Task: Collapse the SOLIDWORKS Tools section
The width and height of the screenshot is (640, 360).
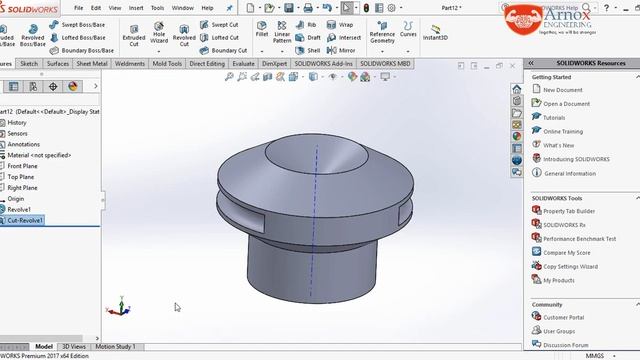Action: pyautogui.click(x=637, y=198)
